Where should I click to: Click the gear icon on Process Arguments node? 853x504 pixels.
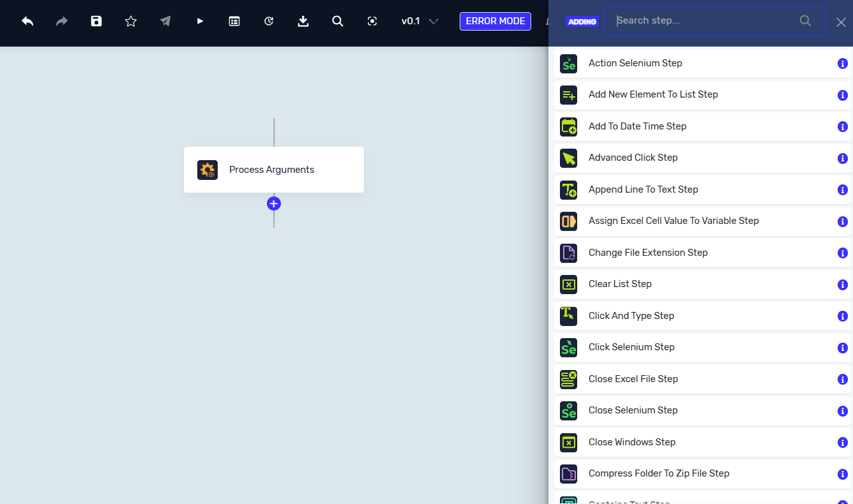208,170
